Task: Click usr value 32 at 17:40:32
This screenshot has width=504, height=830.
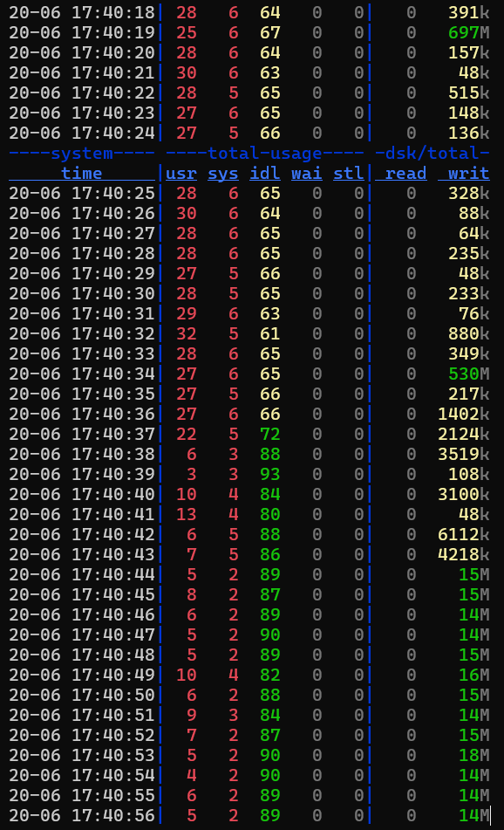Action: click(x=186, y=333)
